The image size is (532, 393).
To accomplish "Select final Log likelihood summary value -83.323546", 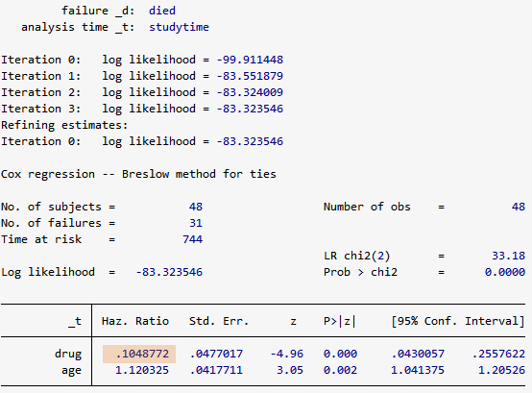I will (169, 272).
